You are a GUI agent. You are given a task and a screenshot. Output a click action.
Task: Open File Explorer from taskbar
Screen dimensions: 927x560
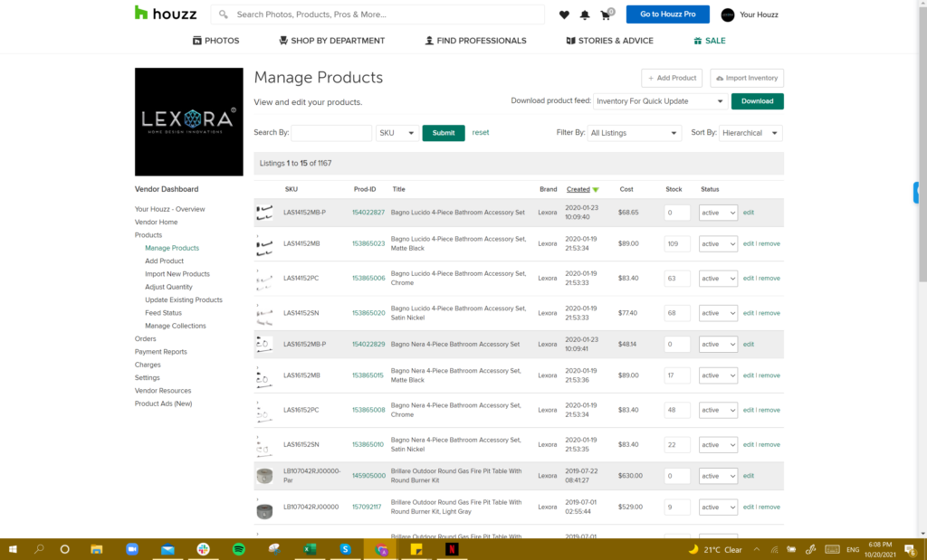(x=96, y=549)
